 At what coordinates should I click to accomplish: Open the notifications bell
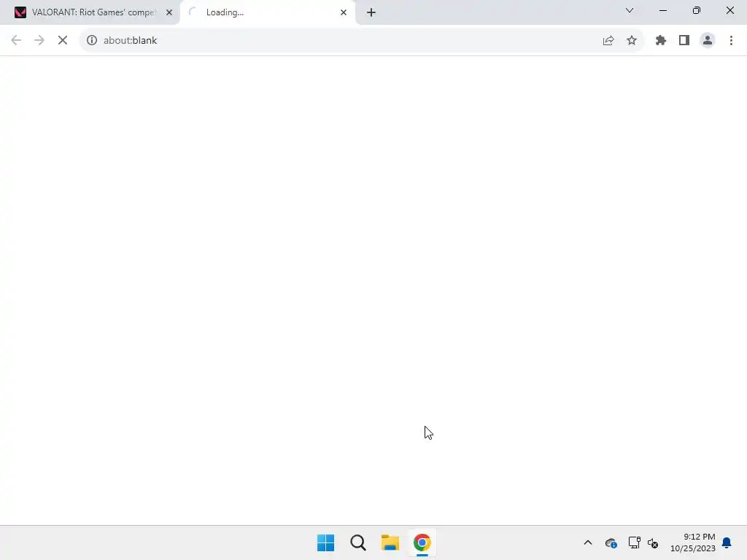727,542
